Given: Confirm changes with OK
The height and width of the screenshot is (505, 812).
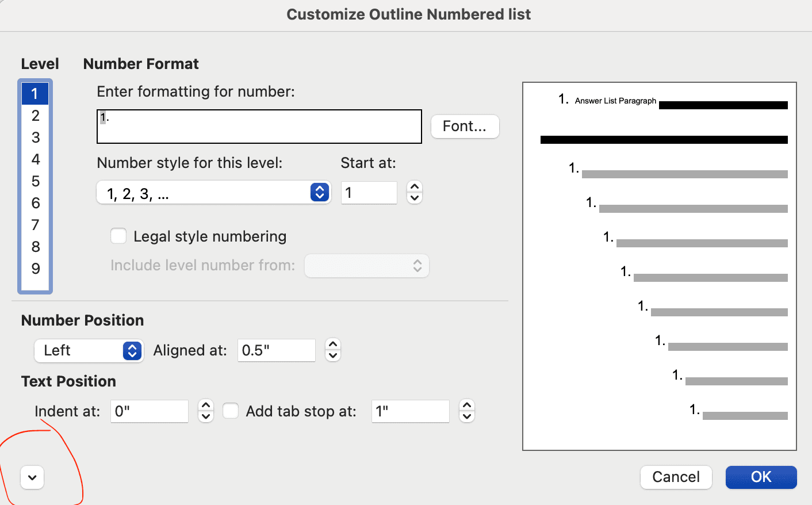Looking at the screenshot, I should 760,477.
